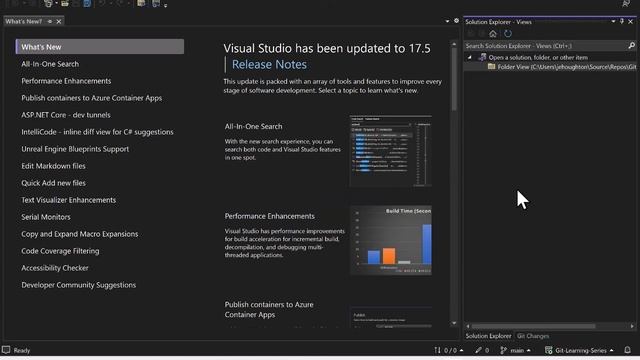Click the Build Time chart thumbnail
This screenshot has height=360, width=640.
[391, 240]
